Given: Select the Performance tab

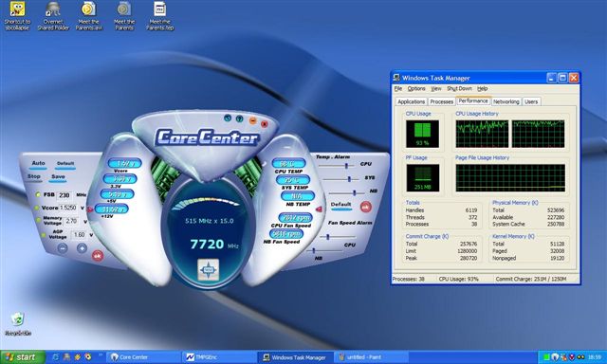Looking at the screenshot, I should (473, 100).
